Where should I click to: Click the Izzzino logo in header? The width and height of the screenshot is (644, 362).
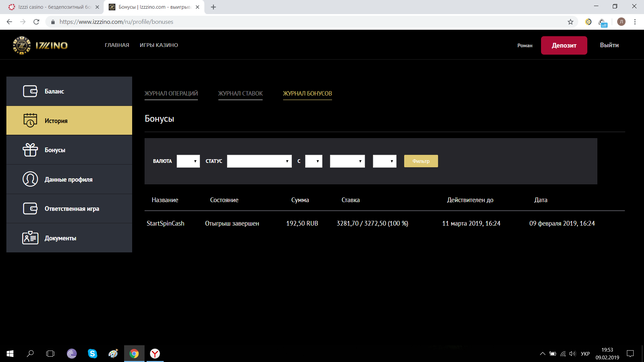(40, 45)
